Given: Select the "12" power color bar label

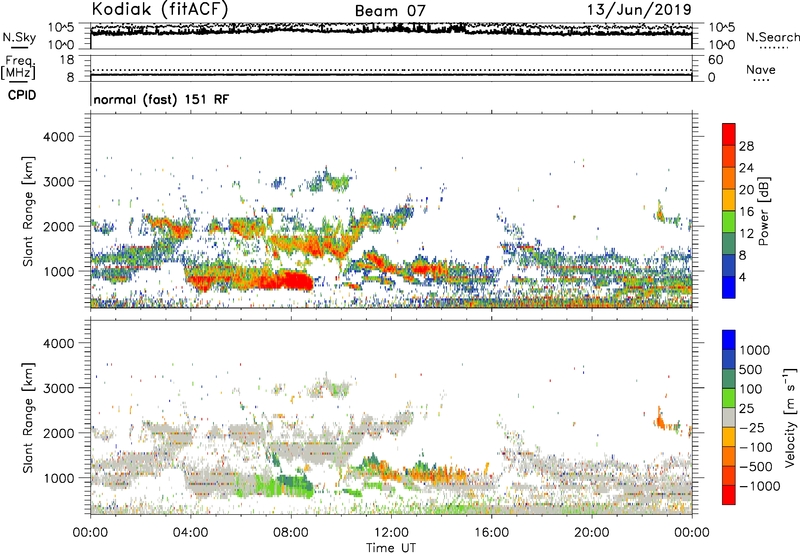Looking at the screenshot, I should click(x=746, y=234).
